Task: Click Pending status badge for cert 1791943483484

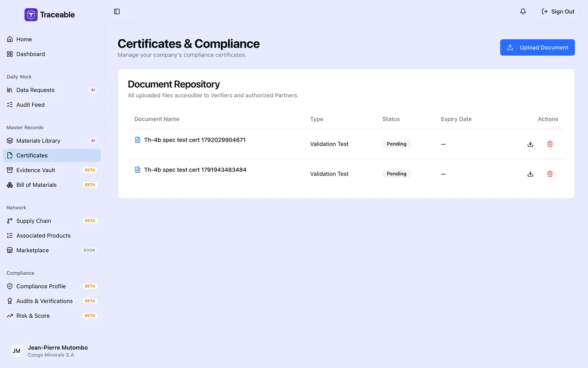Action: point(396,174)
